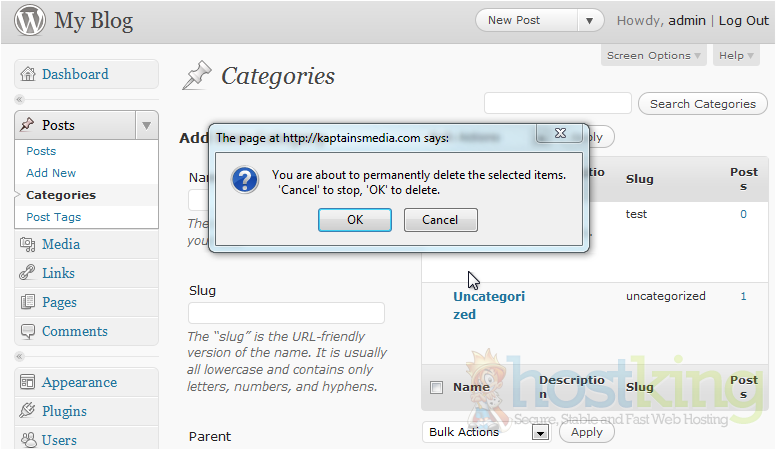This screenshot has height=450, width=776.
Task: Expand the New Post dropdown arrow
Action: click(591, 21)
